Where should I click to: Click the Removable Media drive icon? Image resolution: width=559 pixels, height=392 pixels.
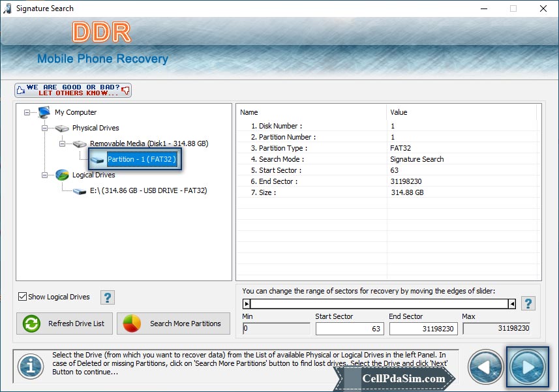(80, 144)
